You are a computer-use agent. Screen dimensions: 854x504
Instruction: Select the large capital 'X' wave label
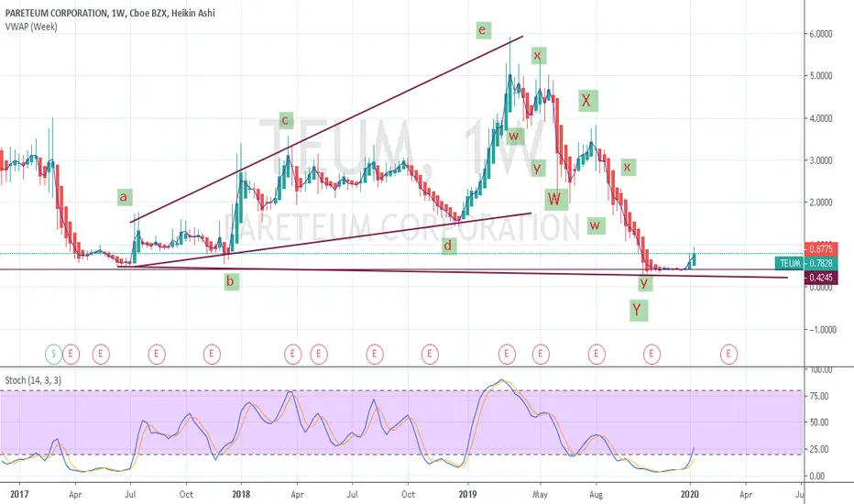click(x=586, y=100)
